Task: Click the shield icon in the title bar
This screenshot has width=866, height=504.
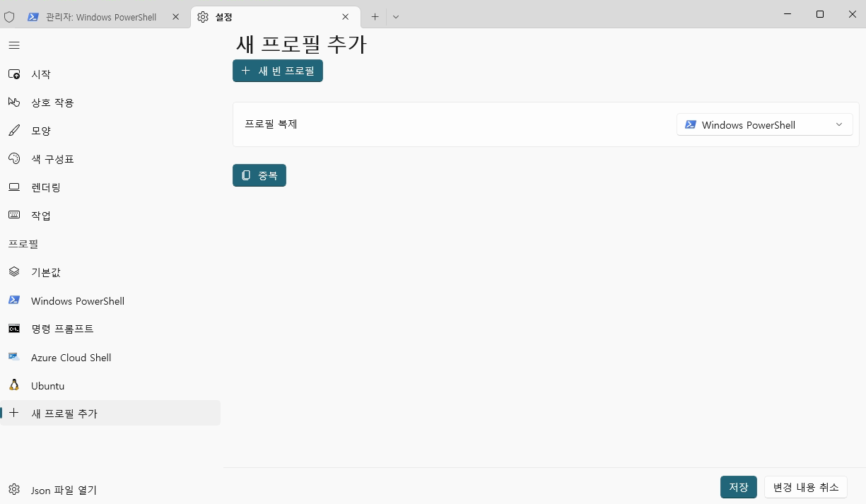Action: (9, 17)
